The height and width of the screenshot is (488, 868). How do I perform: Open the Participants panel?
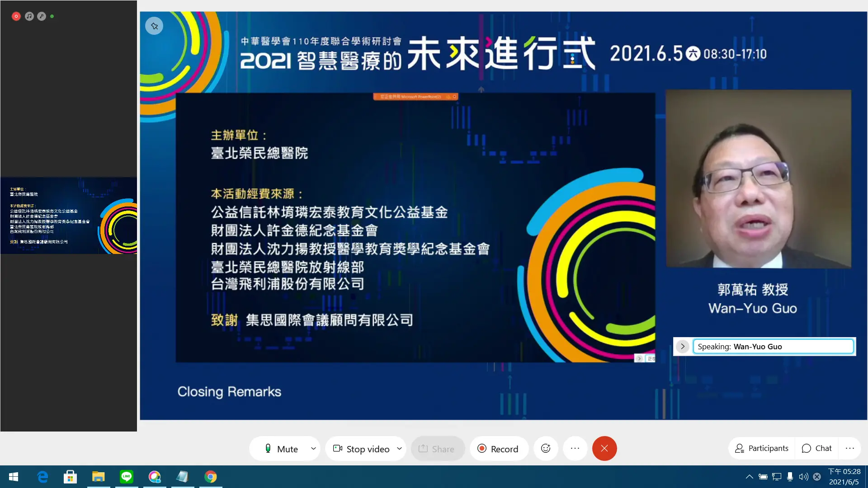[762, 448]
